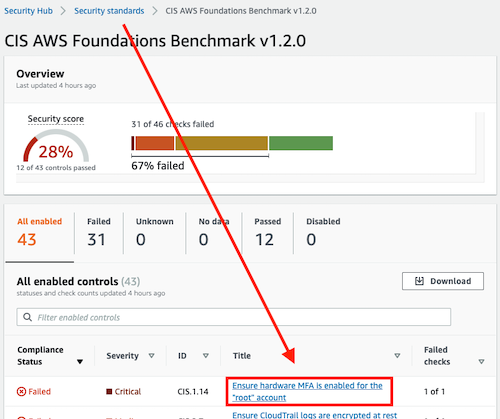Screen dimensions: 500x419
Task: Go to Security standards breadcrumb
Action: [109, 11]
